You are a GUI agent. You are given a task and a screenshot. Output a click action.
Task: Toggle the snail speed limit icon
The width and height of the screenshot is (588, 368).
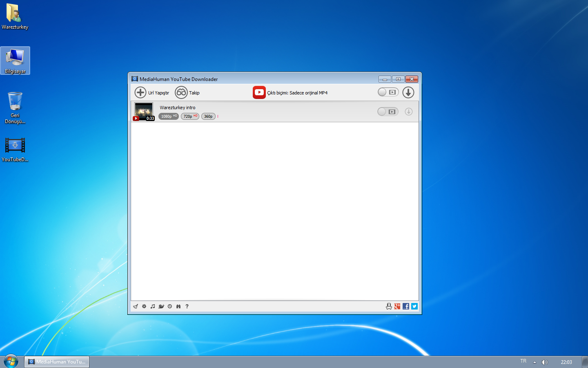[161, 306]
